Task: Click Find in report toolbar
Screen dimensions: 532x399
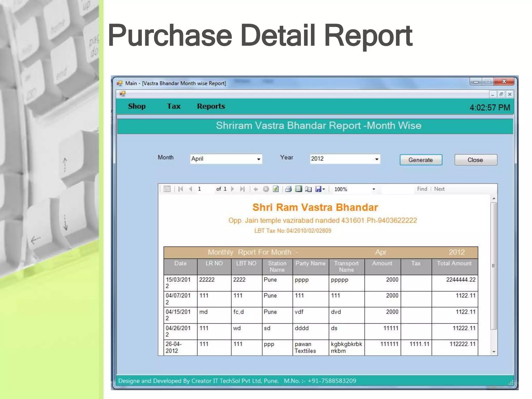Action: pos(422,189)
